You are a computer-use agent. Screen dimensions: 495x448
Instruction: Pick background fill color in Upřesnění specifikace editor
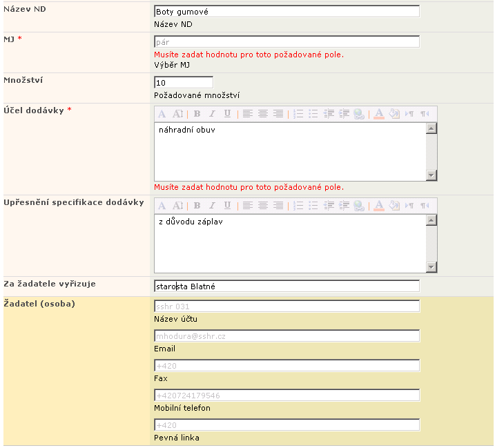pyautogui.click(x=394, y=206)
